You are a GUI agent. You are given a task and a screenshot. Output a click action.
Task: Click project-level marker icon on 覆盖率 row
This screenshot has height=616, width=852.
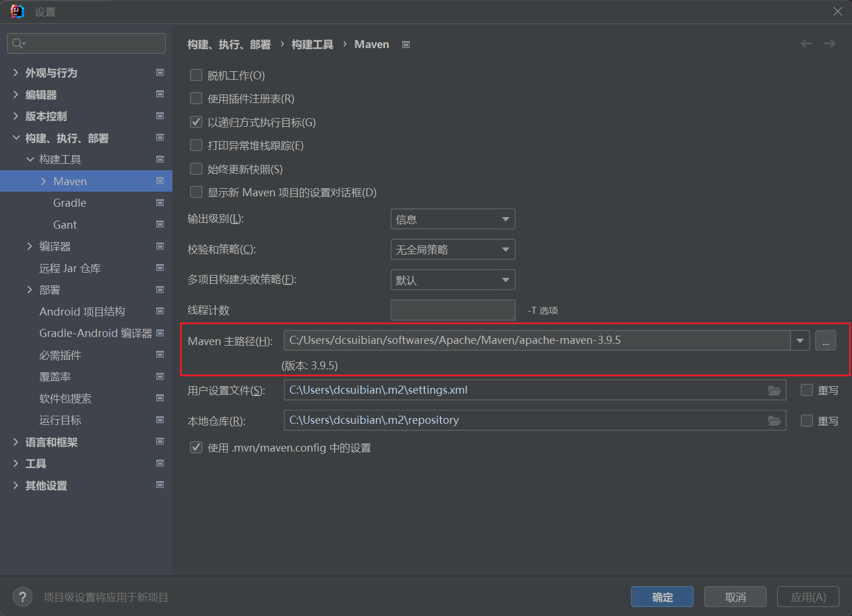point(160,376)
